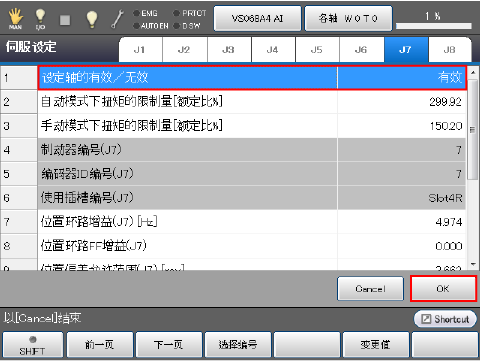Switch to the J6 tab
480x361 pixels.
point(362,50)
